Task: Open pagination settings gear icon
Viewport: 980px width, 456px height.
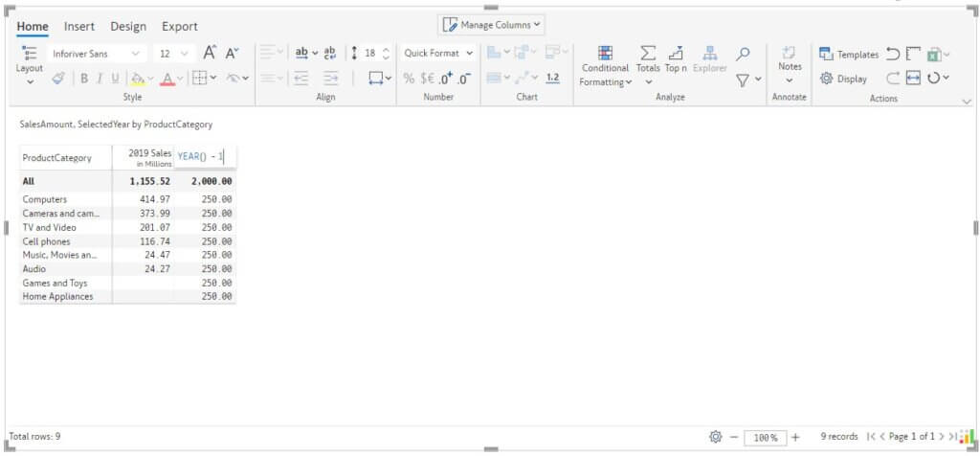Action: [x=715, y=437]
